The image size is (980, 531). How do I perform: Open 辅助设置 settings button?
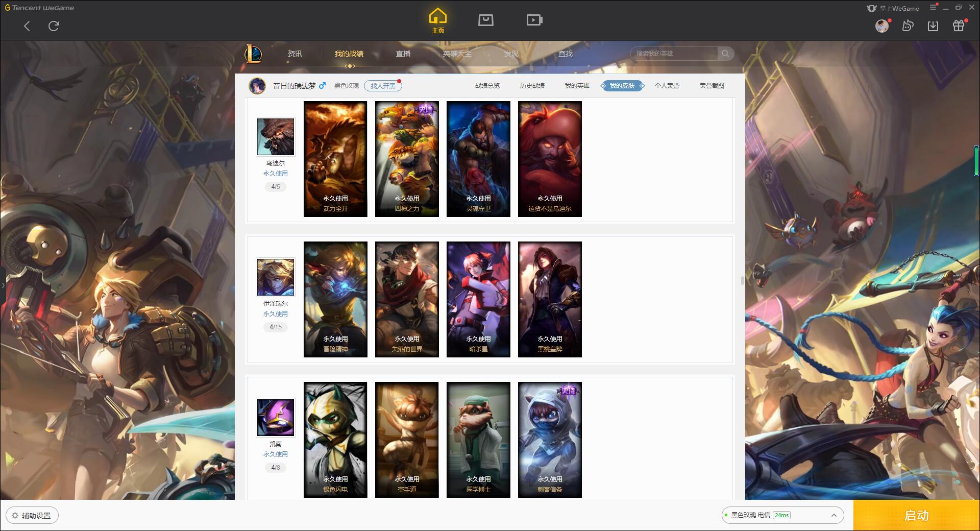(32, 516)
